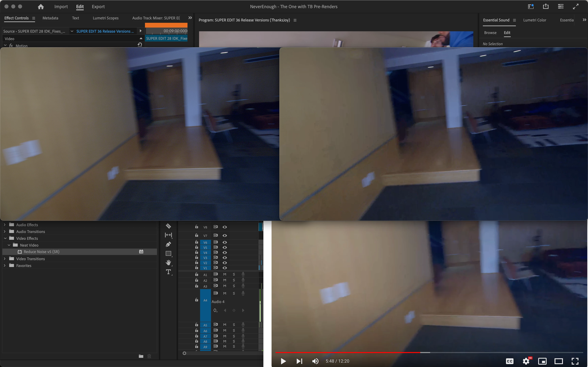Image resolution: width=588 pixels, height=367 pixels.
Task: Enter YouTube fullscreen mode
Action: pyautogui.click(x=575, y=361)
